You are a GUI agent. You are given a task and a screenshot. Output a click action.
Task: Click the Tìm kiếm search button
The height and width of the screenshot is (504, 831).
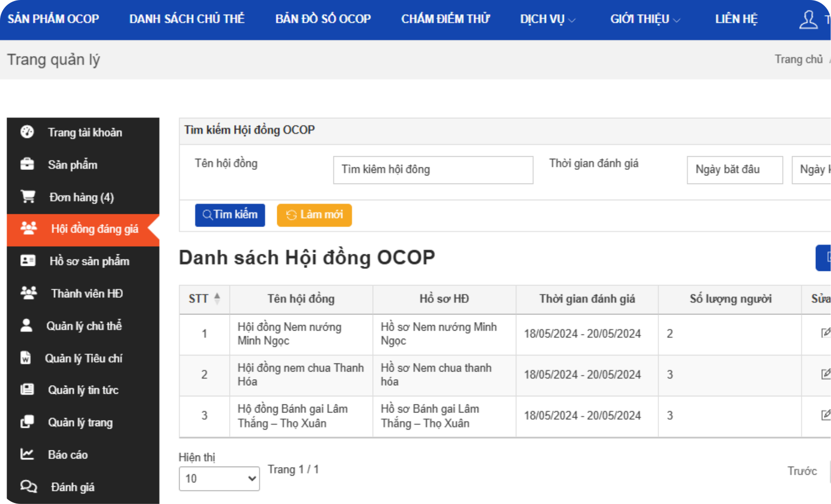point(230,215)
